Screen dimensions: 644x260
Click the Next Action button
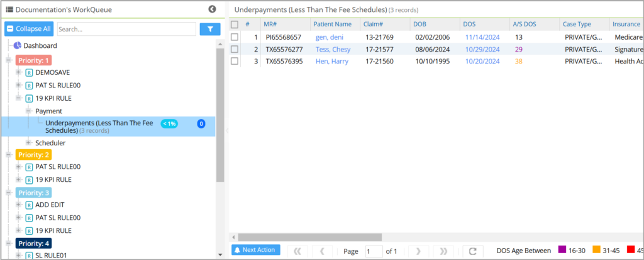coord(256,250)
